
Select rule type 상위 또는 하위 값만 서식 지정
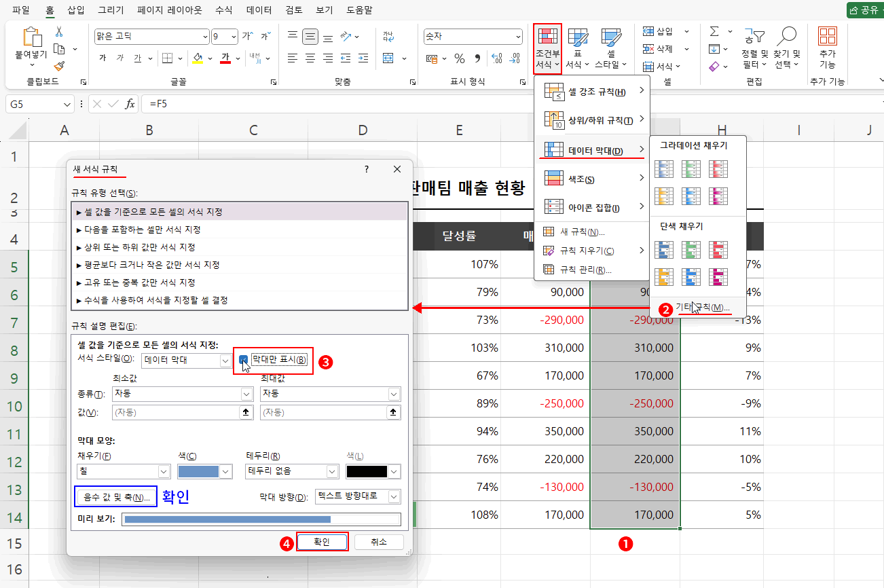point(239,247)
